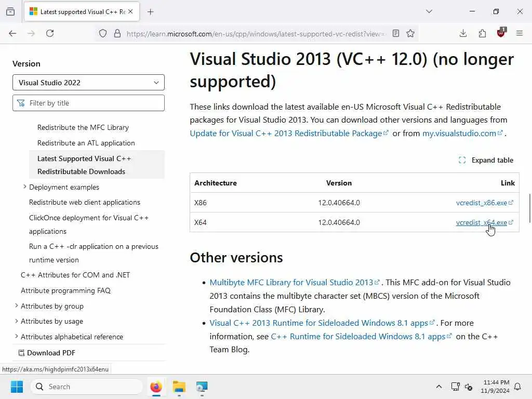Click the uBlock Origin extension icon
The width and height of the screenshot is (532, 399).
tap(501, 33)
